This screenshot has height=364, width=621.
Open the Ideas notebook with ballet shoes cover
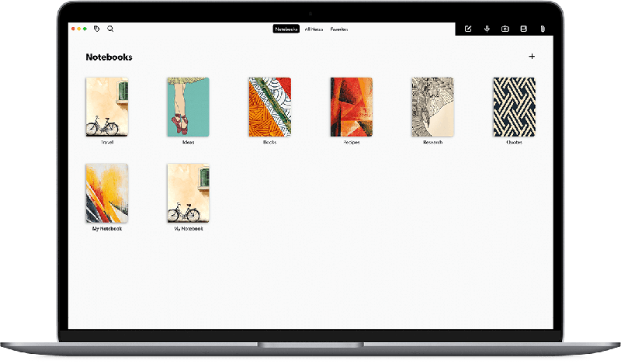click(189, 107)
